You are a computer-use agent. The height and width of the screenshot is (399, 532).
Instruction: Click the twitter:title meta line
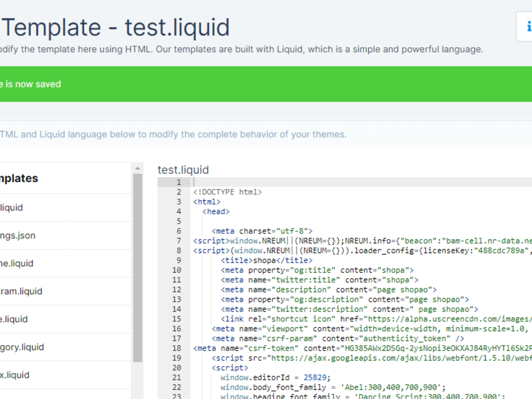(319, 280)
